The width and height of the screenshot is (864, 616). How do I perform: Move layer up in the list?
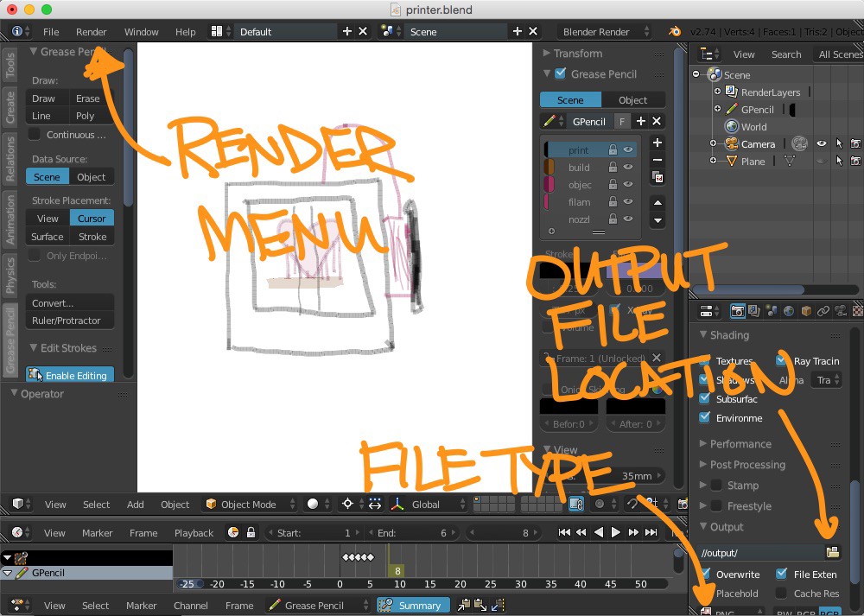pos(658,203)
